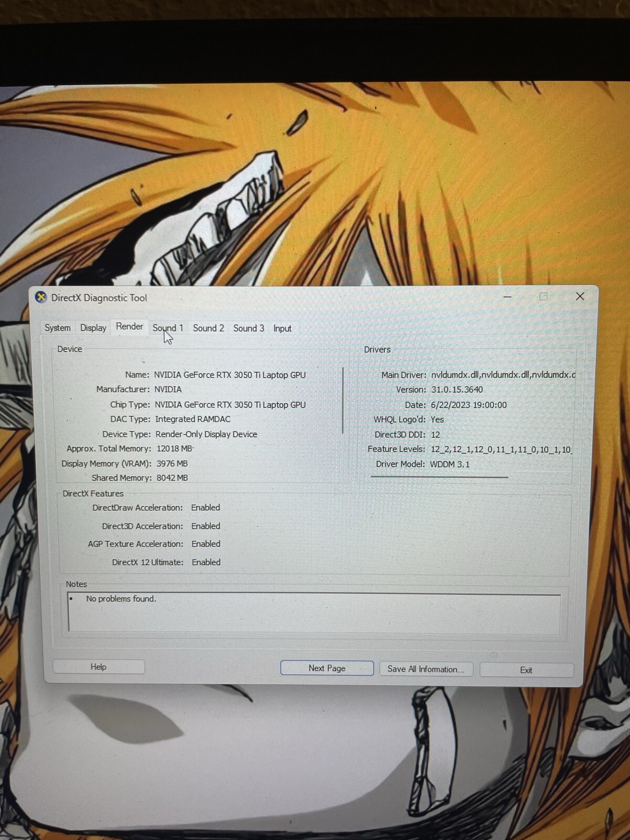Click the Manufacturer value 'NVIDIA'
Viewport: 630px width, 840px height.
(x=168, y=390)
